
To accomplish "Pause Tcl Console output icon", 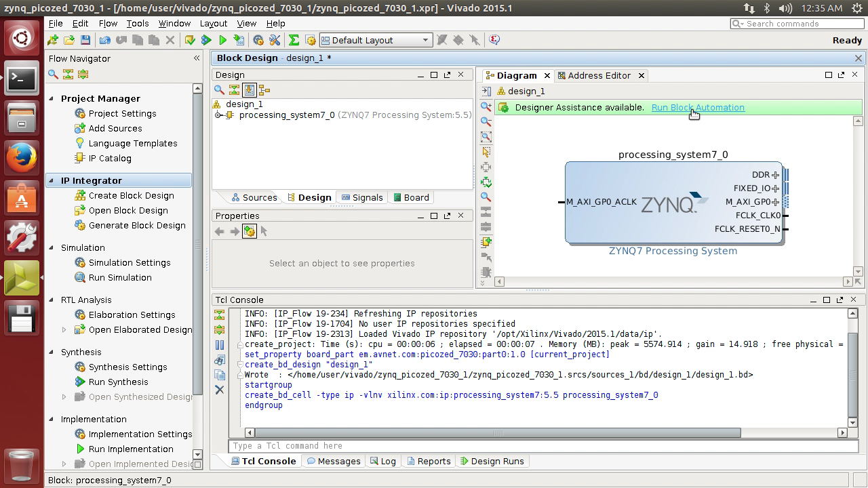I will 219,345.
